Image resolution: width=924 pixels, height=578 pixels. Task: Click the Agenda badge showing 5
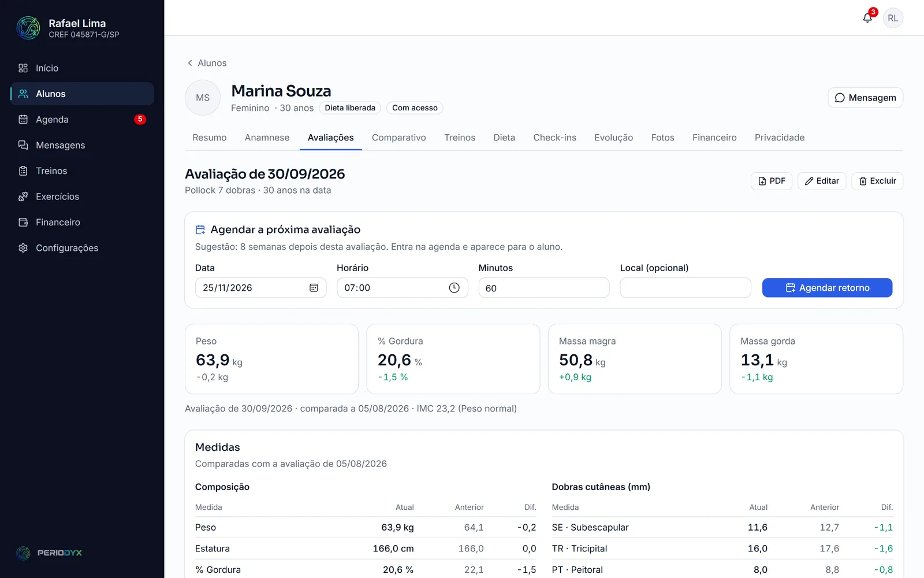coord(140,120)
